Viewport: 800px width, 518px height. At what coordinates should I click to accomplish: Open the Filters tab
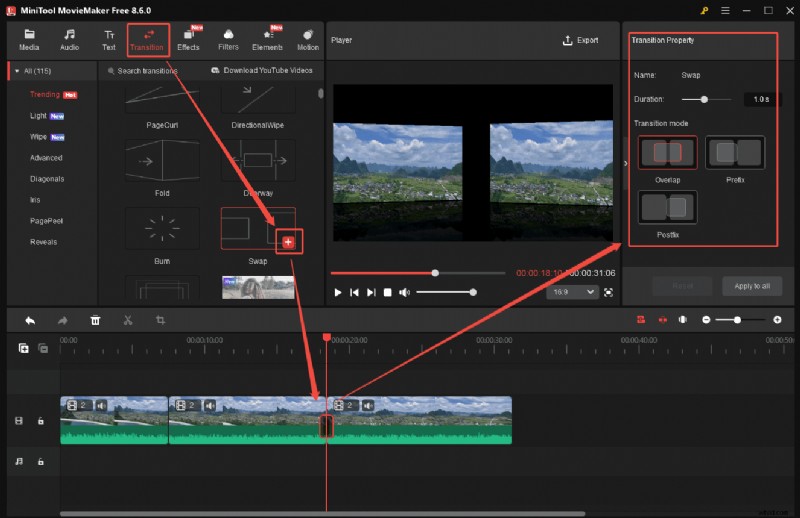(x=228, y=40)
